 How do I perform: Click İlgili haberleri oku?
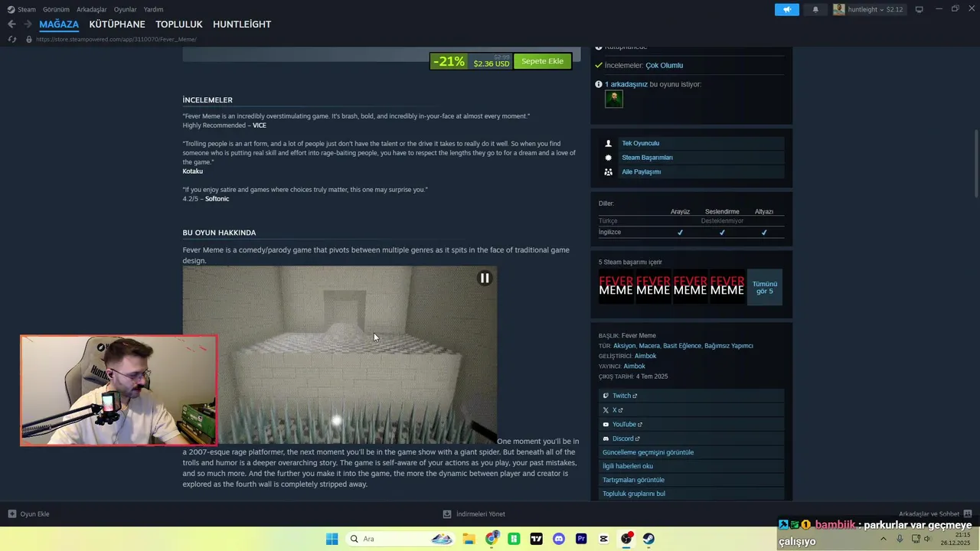coord(691,466)
